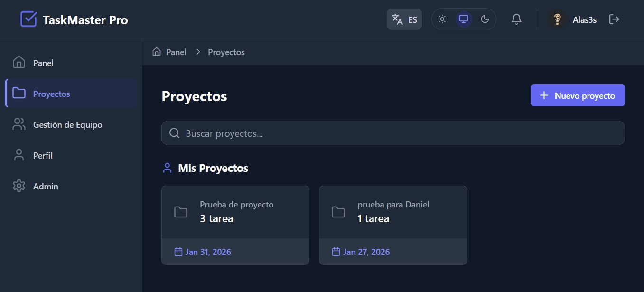The height and width of the screenshot is (292, 644).
Task: Click the folder icon on prueba para Daniel
Action: click(338, 212)
